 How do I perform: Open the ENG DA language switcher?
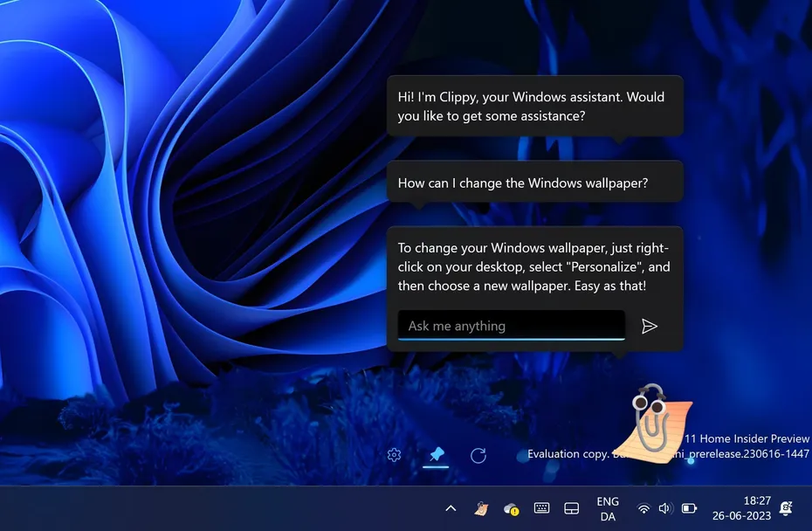click(x=608, y=508)
